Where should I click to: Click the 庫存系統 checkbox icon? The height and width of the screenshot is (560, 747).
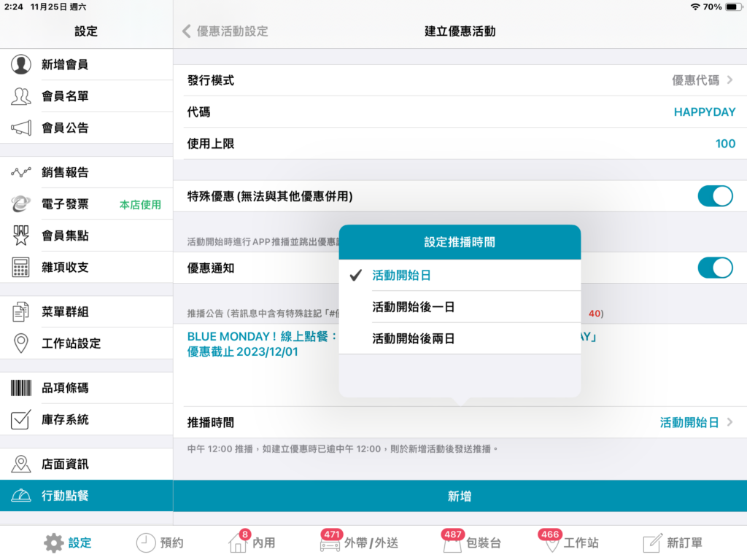(x=21, y=419)
